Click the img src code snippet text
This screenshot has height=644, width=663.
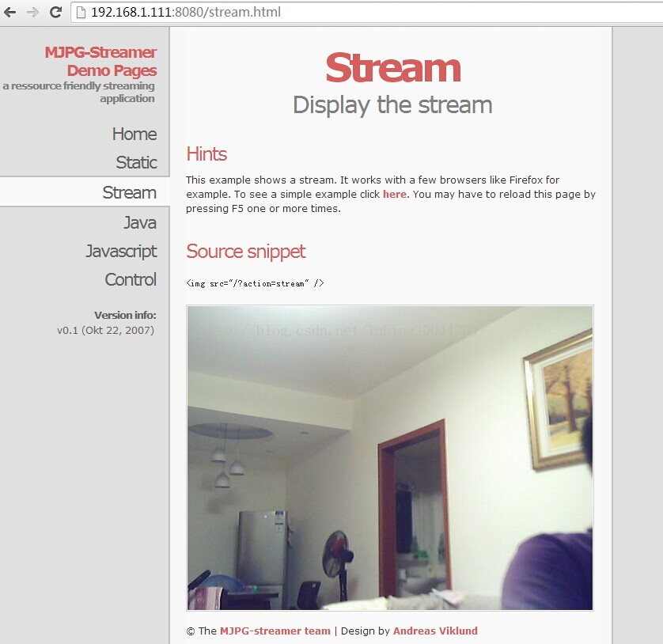(255, 283)
